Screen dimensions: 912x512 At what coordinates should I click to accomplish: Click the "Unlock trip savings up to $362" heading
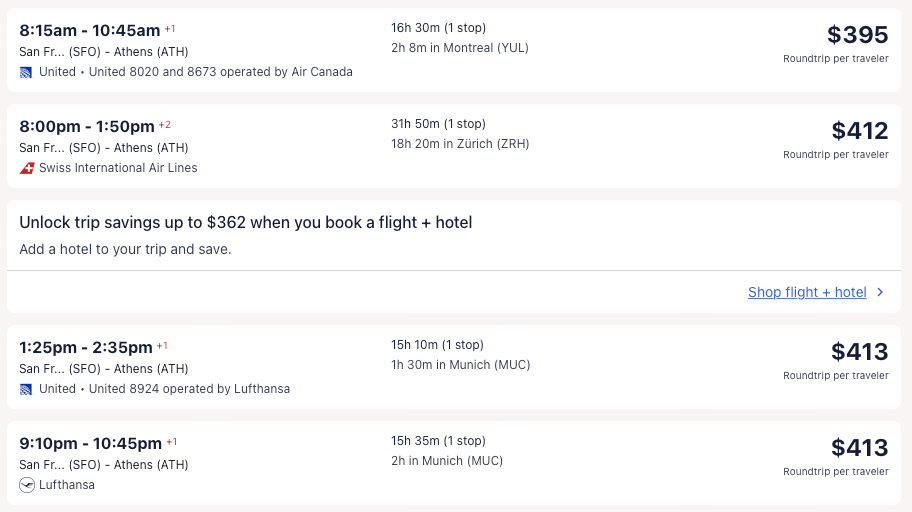click(x=245, y=222)
